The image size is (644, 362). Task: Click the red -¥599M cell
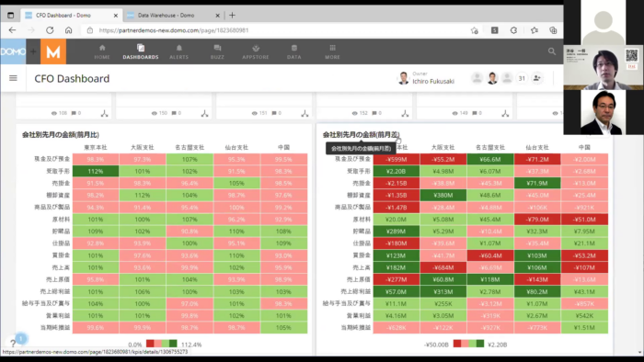click(x=397, y=159)
